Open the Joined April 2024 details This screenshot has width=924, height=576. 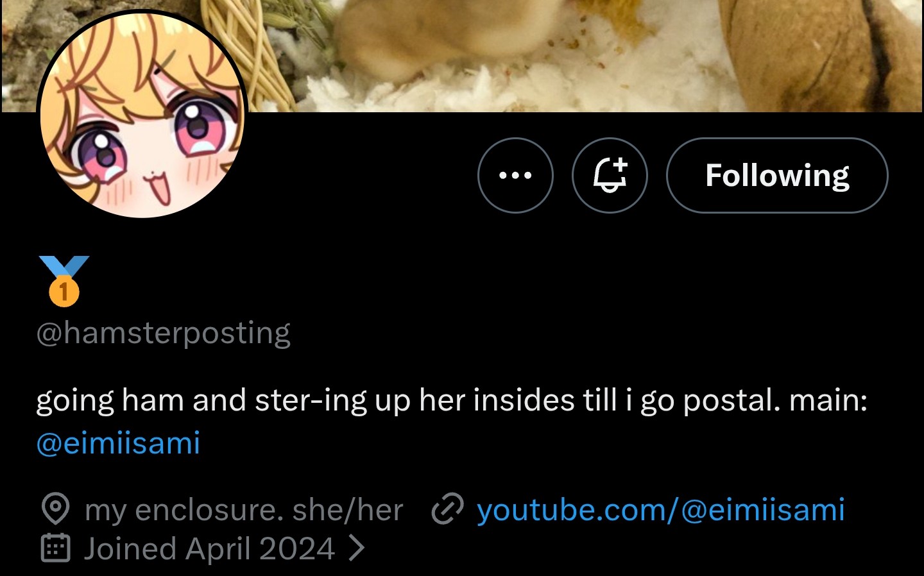click(209, 549)
